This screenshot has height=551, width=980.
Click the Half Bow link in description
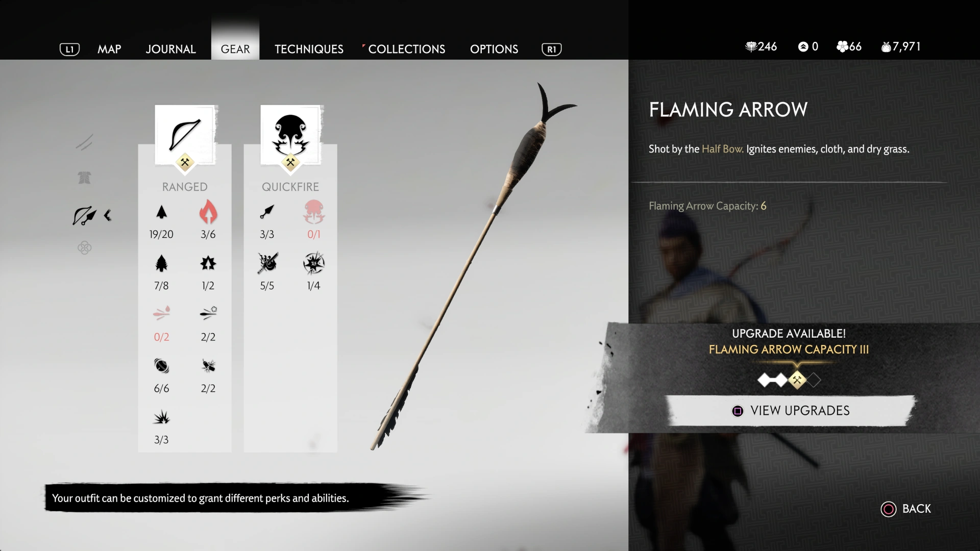point(722,149)
